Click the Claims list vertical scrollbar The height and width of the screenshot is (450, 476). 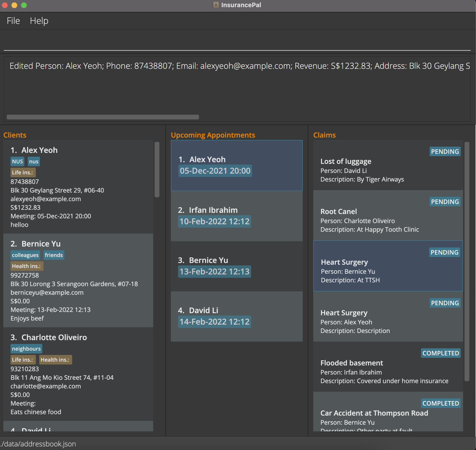467,262
